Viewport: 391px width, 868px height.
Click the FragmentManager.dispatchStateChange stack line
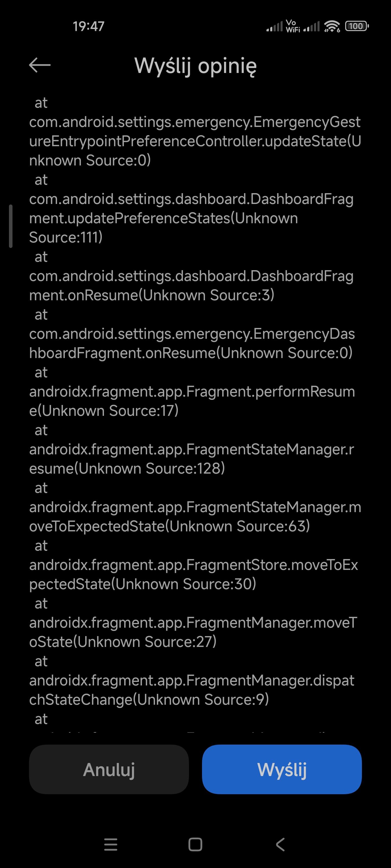[192, 690]
